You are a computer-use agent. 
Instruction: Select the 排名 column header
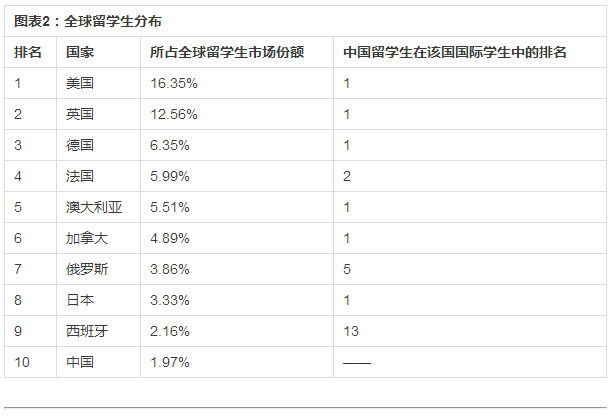coord(28,52)
